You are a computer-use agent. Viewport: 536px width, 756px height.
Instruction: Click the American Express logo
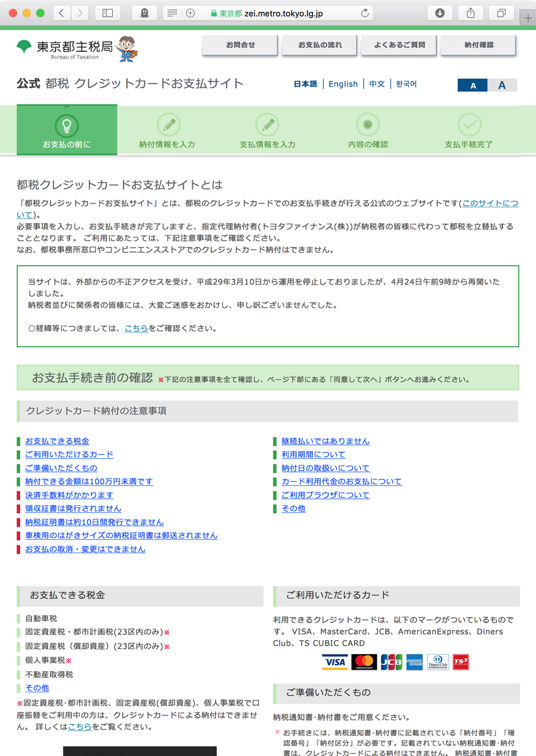pos(414,662)
